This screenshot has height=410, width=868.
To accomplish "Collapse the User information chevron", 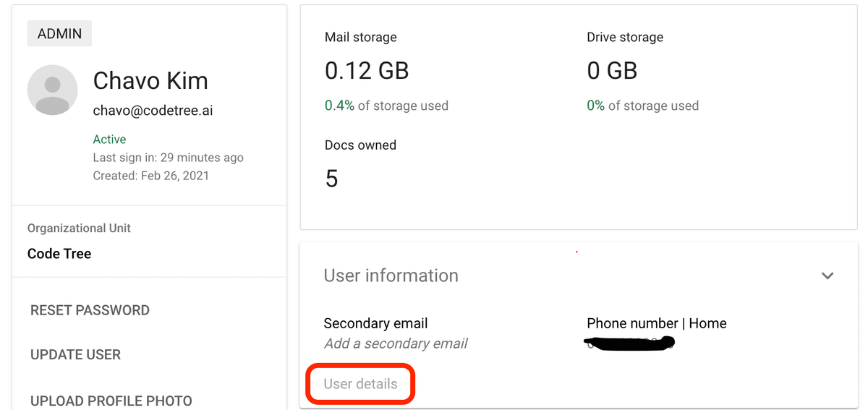I will tap(827, 276).
